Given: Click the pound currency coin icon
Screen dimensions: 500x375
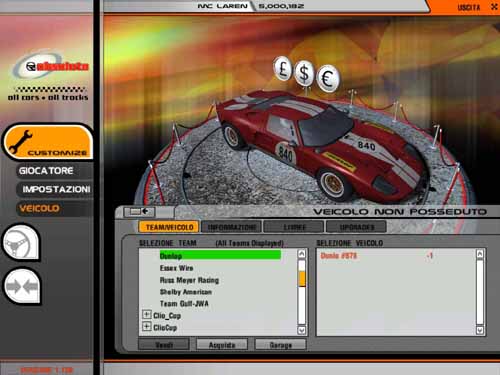Looking at the screenshot, I should point(283,69).
